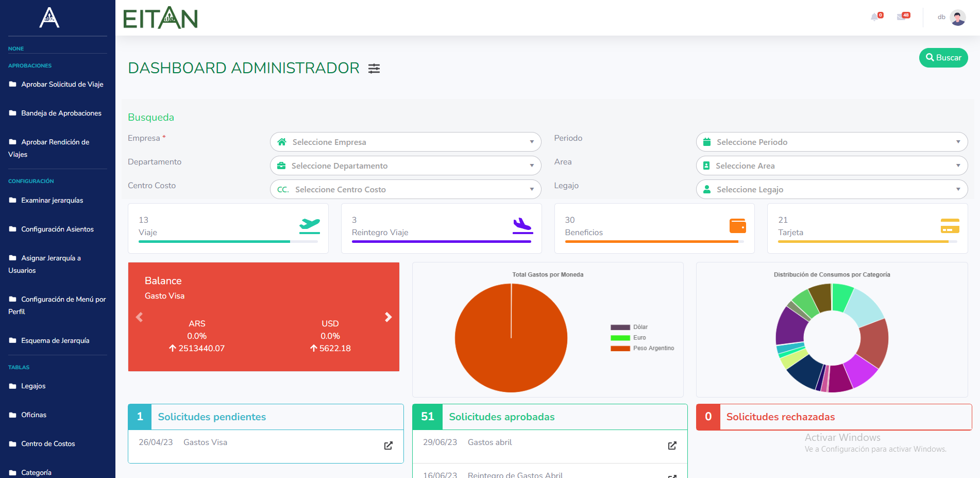This screenshot has height=478, width=980.
Task: Click the Beneficios wallet icon
Action: [x=737, y=226]
